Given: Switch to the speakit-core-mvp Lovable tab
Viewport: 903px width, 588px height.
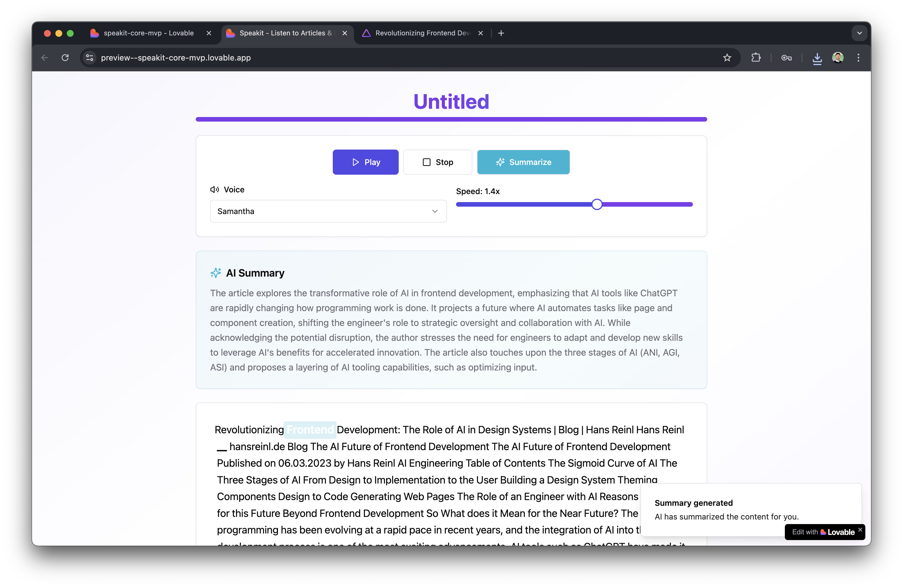Looking at the screenshot, I should click(x=148, y=33).
